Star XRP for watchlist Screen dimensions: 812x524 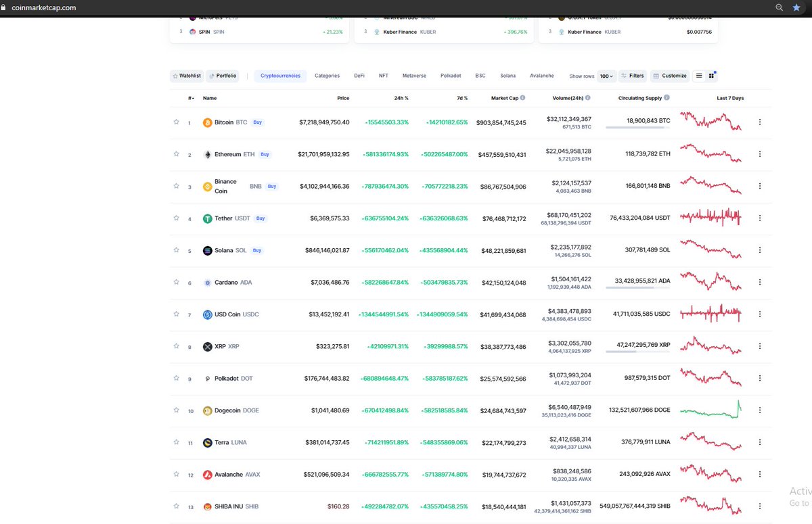[177, 346]
